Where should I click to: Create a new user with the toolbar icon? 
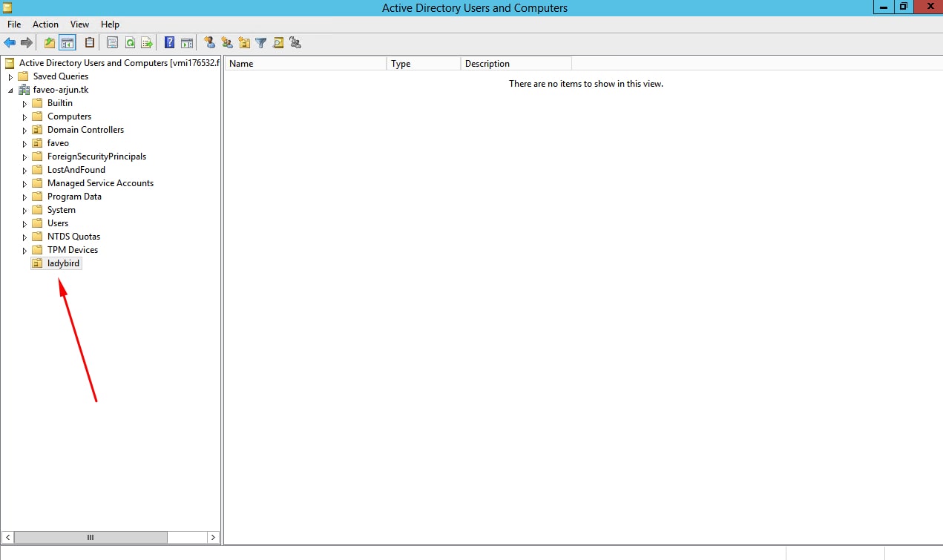click(x=208, y=42)
